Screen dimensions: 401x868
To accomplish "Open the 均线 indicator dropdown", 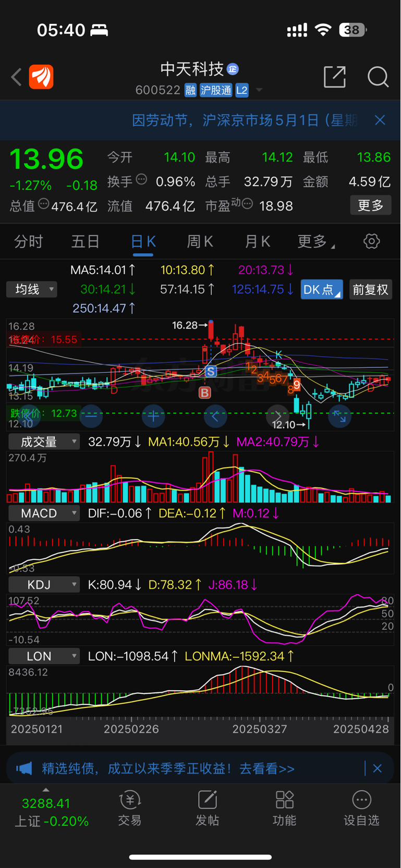I will coord(32,289).
